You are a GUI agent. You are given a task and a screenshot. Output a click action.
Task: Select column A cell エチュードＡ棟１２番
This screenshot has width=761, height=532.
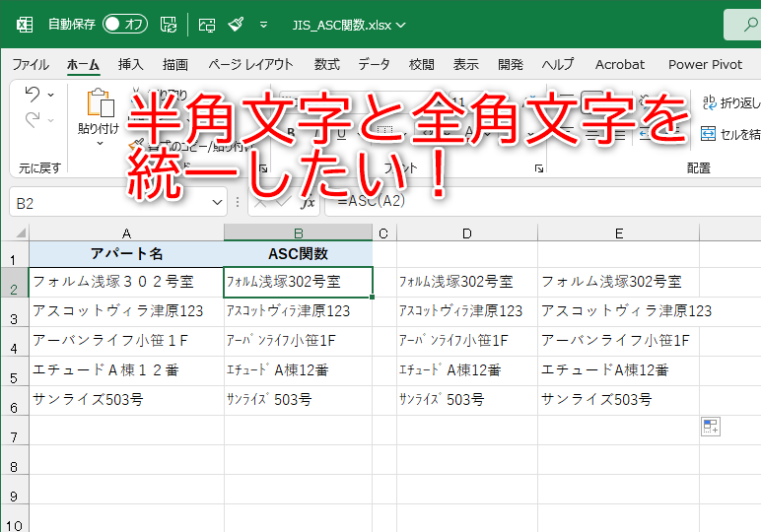pyautogui.click(x=126, y=370)
